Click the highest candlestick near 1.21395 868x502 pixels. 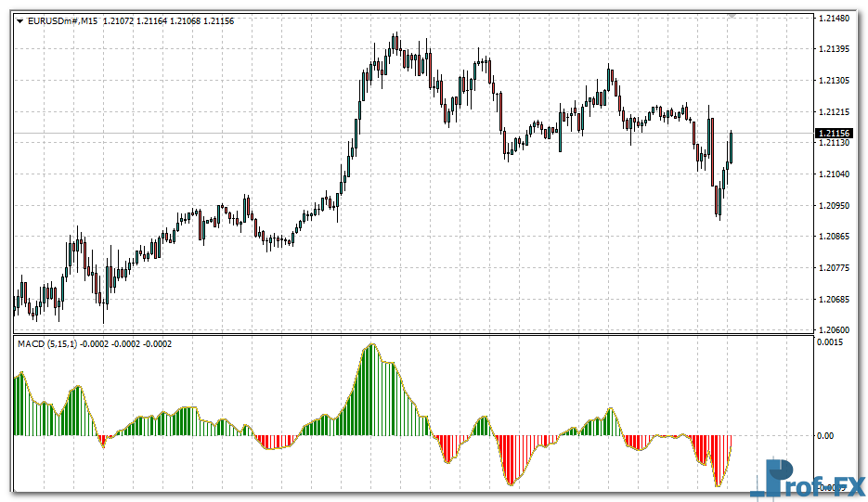pyautogui.click(x=395, y=43)
